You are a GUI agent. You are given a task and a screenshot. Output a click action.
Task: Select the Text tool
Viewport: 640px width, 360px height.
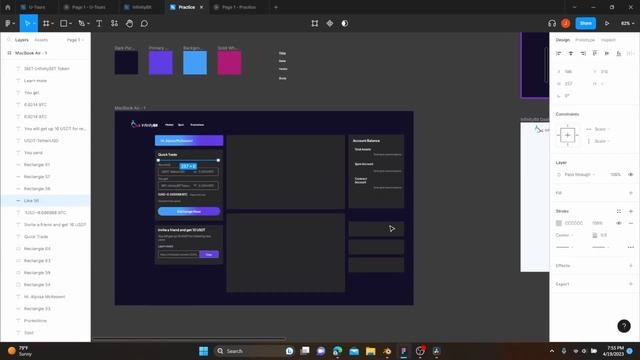pos(99,24)
